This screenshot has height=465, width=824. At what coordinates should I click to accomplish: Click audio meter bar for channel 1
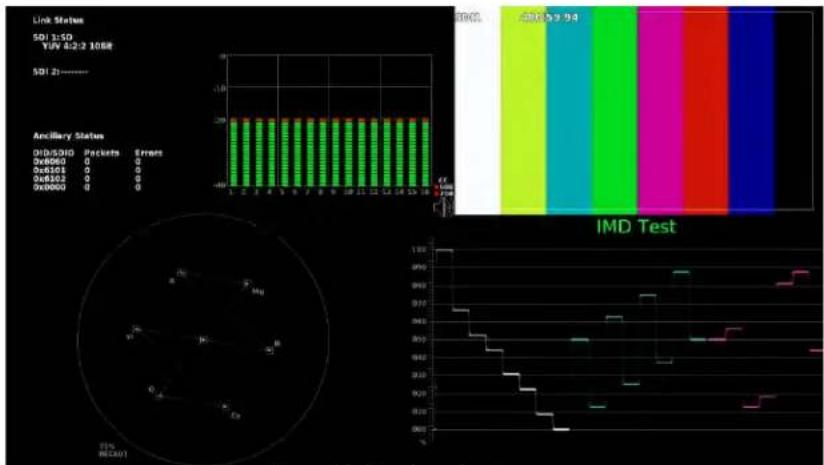tap(233, 152)
